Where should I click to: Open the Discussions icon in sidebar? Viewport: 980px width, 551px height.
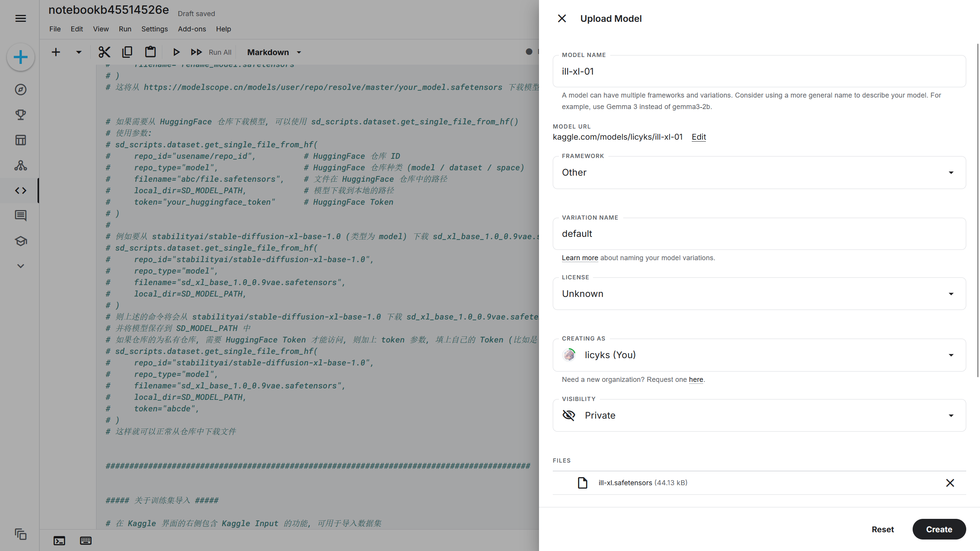21,216
